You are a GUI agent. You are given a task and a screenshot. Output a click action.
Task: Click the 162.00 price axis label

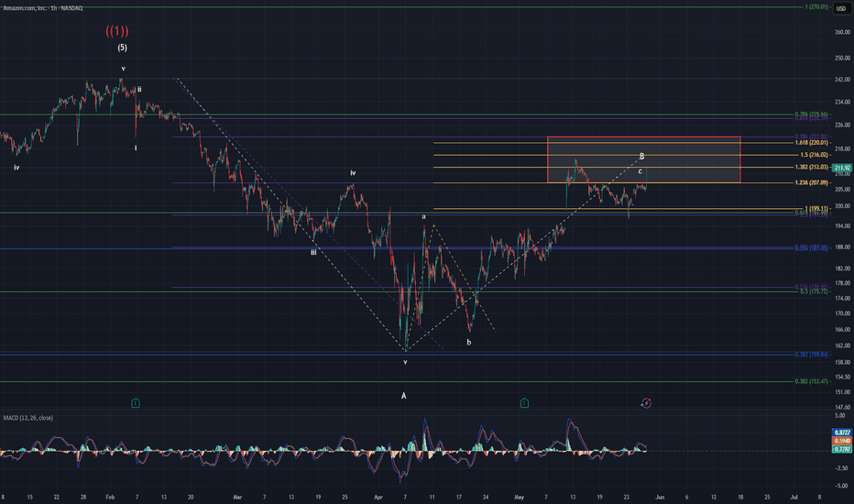[x=842, y=346]
